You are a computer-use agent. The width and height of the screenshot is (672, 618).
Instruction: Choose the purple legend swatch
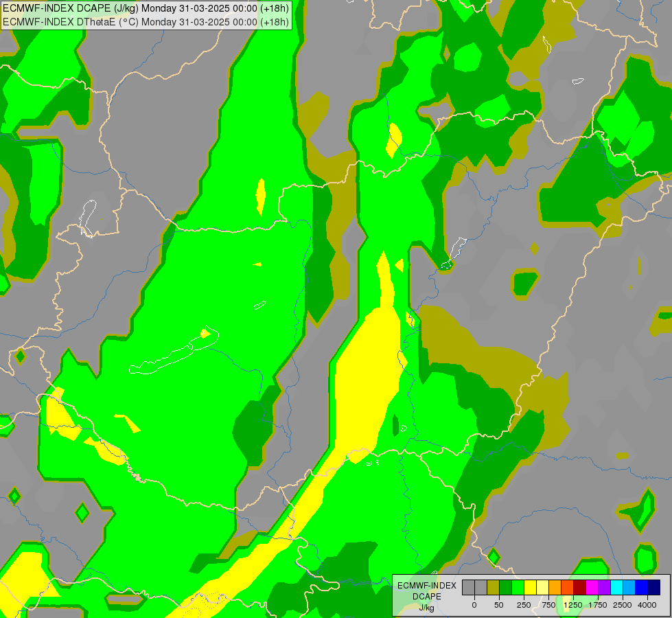[605, 587]
